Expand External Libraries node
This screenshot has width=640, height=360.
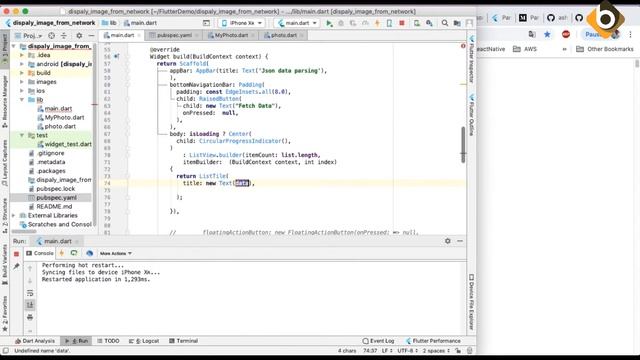tap(14, 216)
